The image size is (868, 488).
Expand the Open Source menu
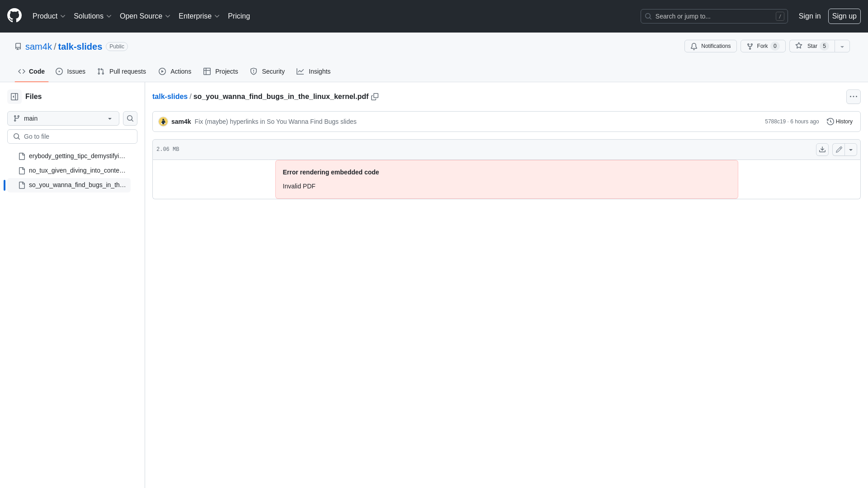145,16
